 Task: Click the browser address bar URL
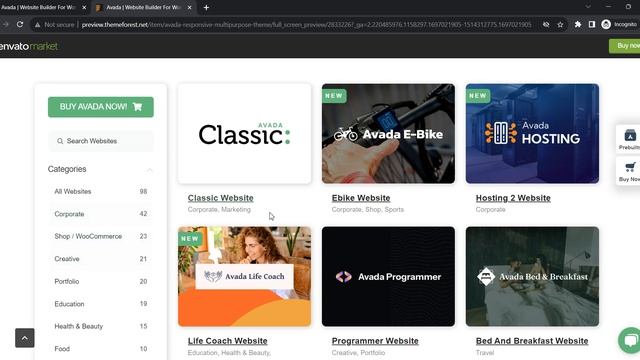click(306, 25)
